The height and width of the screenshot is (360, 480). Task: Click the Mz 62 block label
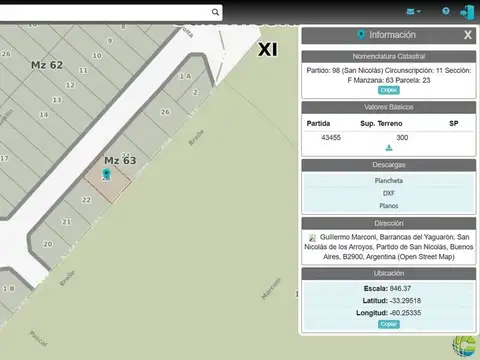click(47, 65)
